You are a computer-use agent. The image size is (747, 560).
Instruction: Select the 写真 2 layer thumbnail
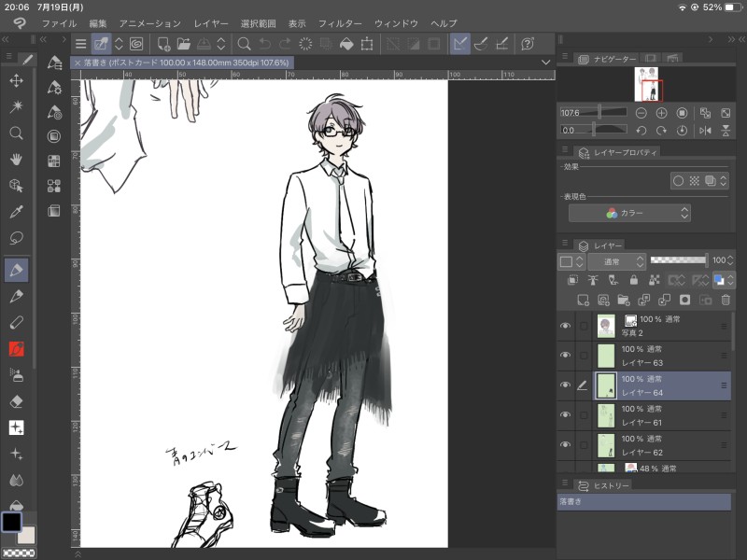point(605,326)
